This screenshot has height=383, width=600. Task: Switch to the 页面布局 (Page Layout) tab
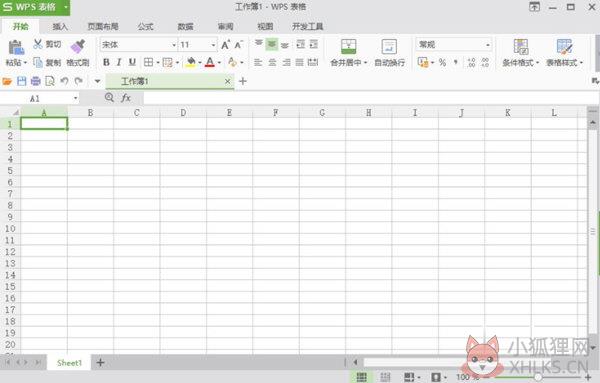click(103, 26)
